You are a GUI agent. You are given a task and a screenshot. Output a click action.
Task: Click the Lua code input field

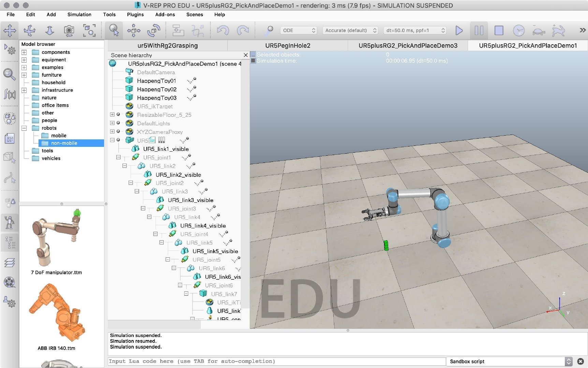(x=277, y=361)
